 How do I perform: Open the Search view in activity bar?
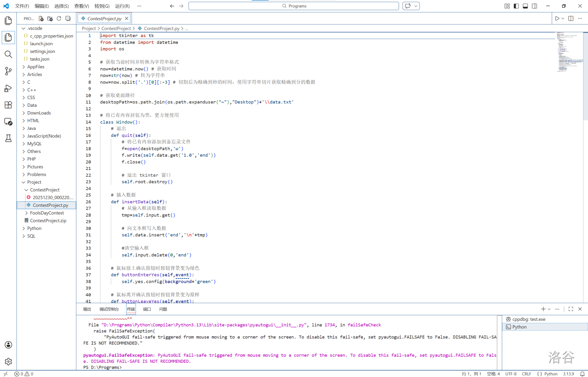click(8, 54)
